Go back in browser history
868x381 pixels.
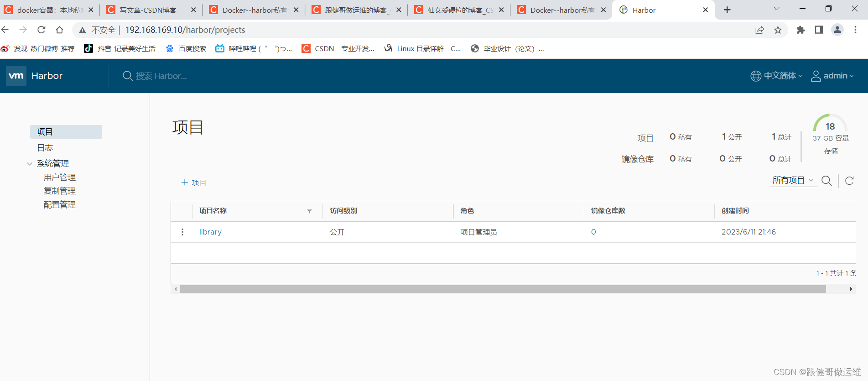pos(5,30)
